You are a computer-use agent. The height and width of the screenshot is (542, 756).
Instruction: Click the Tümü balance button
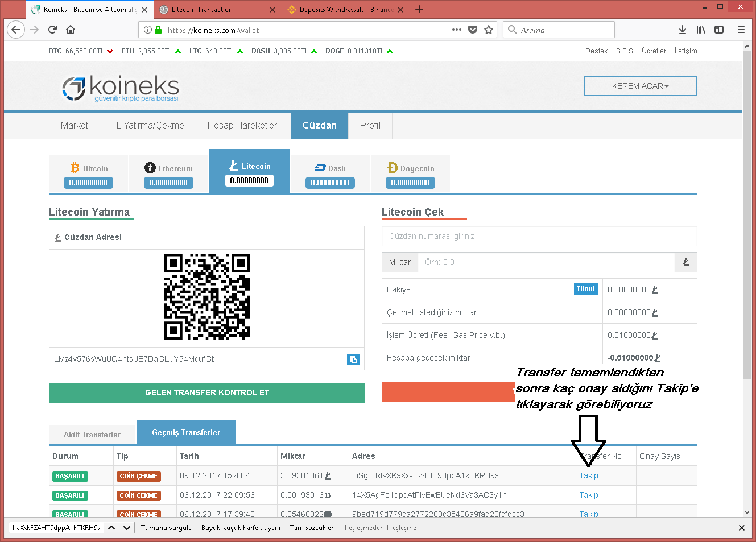pyautogui.click(x=585, y=289)
